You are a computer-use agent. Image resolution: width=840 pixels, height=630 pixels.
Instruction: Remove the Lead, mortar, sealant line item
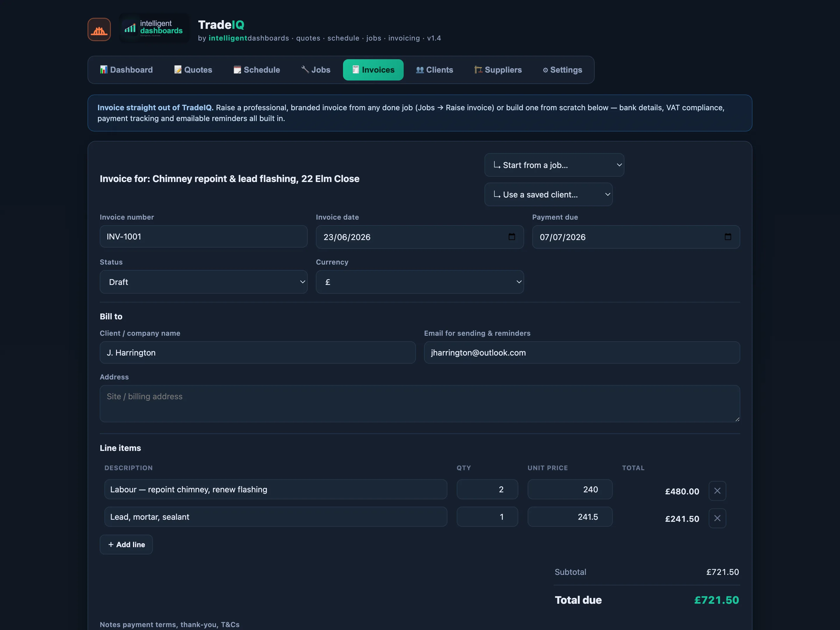click(x=717, y=518)
